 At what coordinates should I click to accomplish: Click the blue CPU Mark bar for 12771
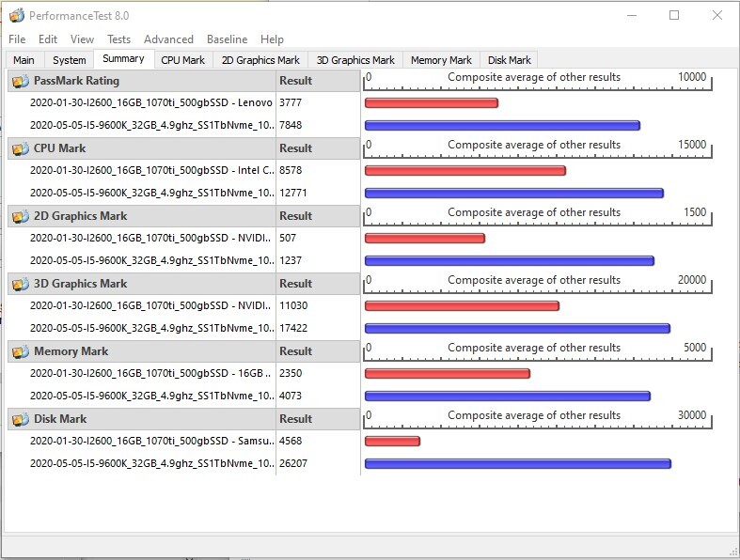tap(514, 193)
